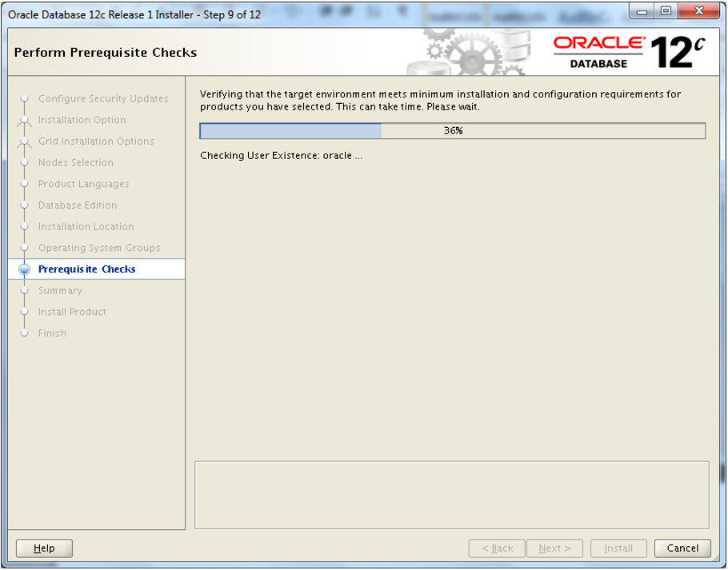Viewport: 728px width, 570px height.
Task: Click the Oracle Database 12c logo
Action: pyautogui.click(x=629, y=52)
